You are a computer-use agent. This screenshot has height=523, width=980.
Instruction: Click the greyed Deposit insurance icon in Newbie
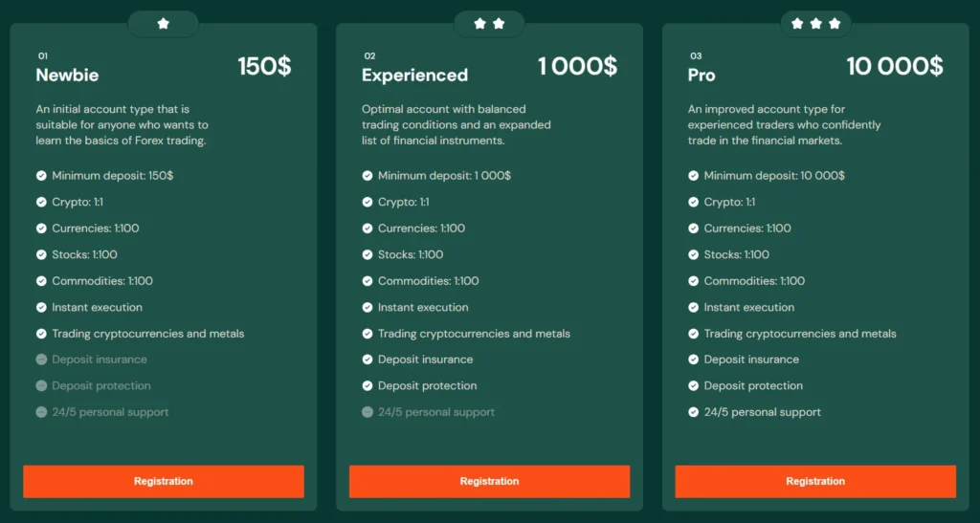(x=41, y=360)
